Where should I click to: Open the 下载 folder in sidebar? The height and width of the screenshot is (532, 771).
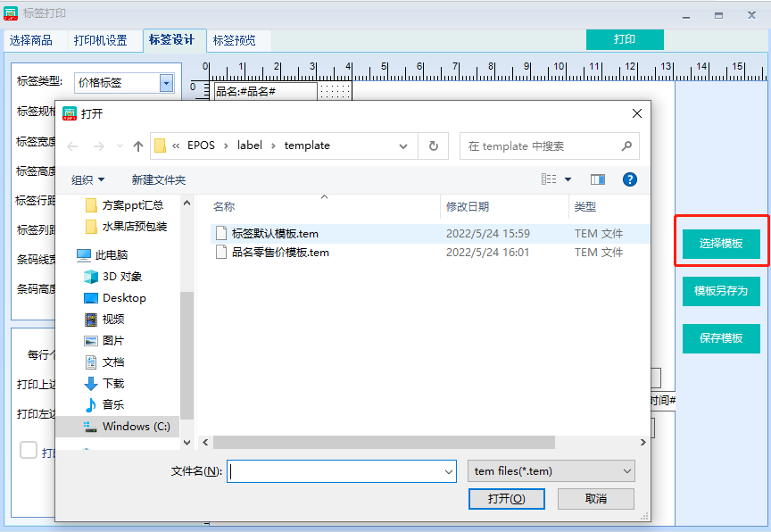pos(113,383)
